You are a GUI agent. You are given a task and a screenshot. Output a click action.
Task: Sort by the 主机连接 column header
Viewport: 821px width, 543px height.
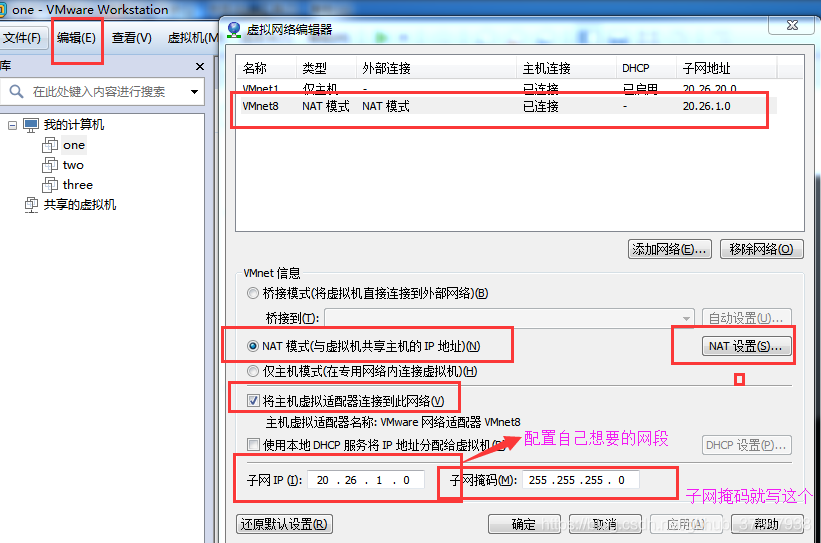(566, 68)
